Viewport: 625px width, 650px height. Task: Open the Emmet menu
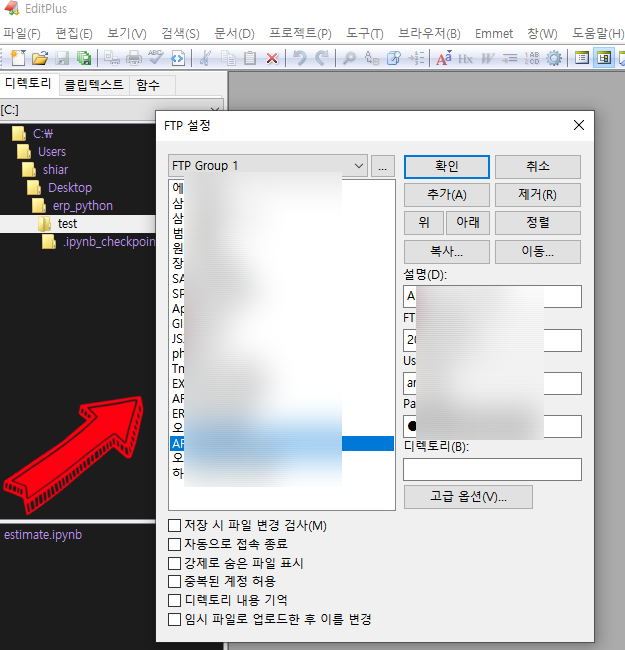(x=494, y=34)
